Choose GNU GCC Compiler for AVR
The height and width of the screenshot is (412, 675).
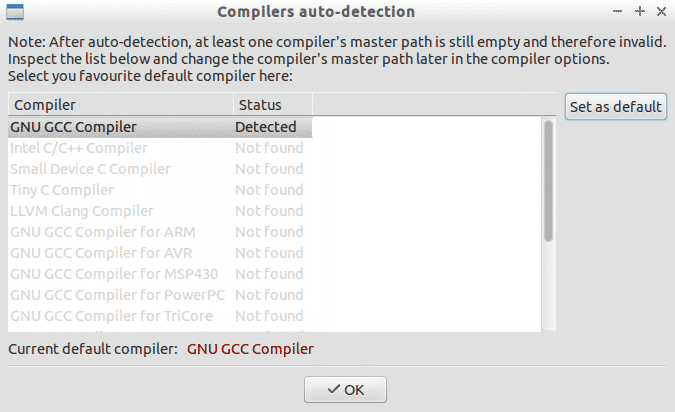103,253
